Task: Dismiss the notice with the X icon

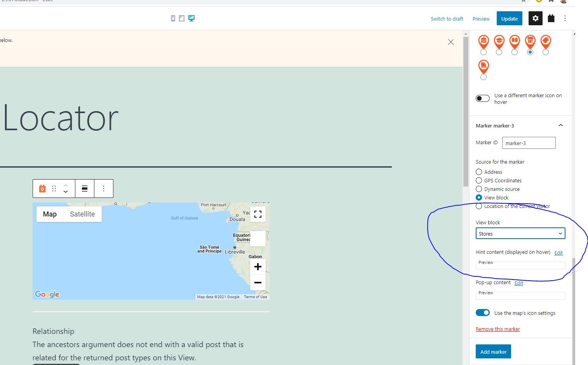Action: point(451,42)
